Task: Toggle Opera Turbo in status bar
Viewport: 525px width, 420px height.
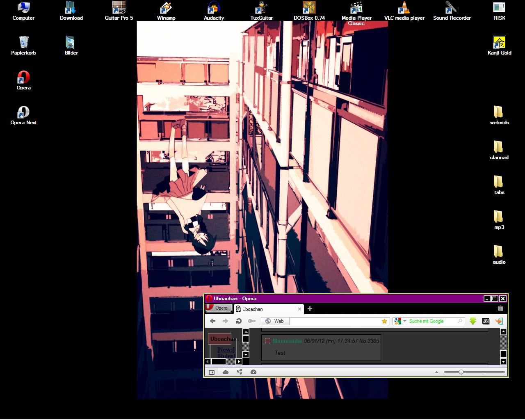Action: 253,372
